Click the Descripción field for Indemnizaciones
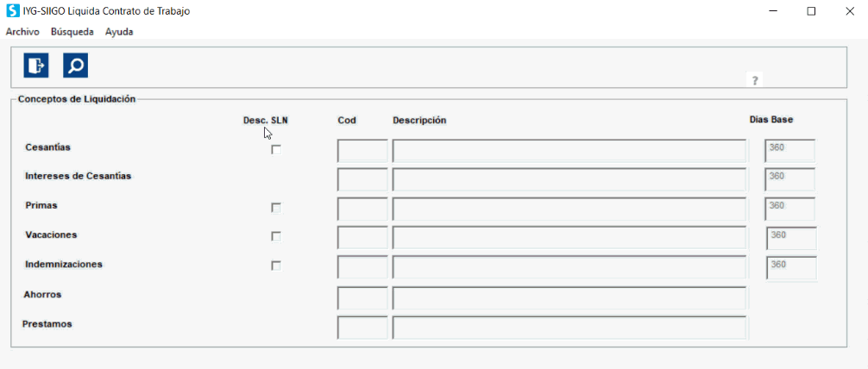 569,266
